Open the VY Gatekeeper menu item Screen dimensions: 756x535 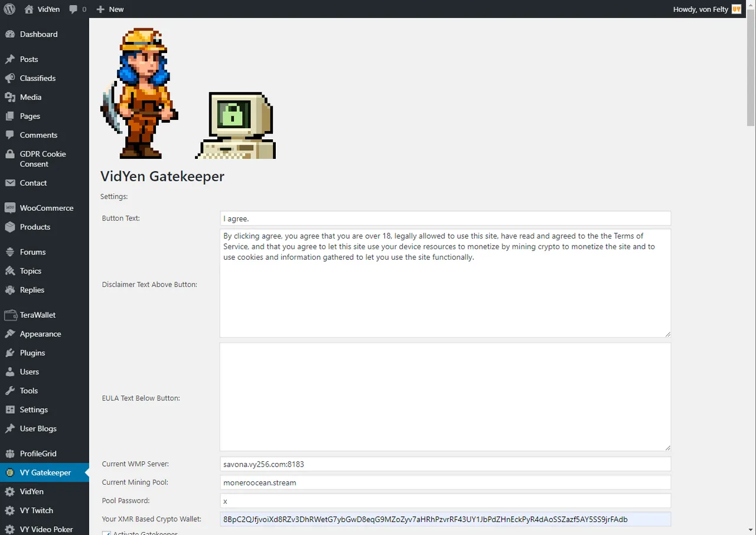[44, 472]
